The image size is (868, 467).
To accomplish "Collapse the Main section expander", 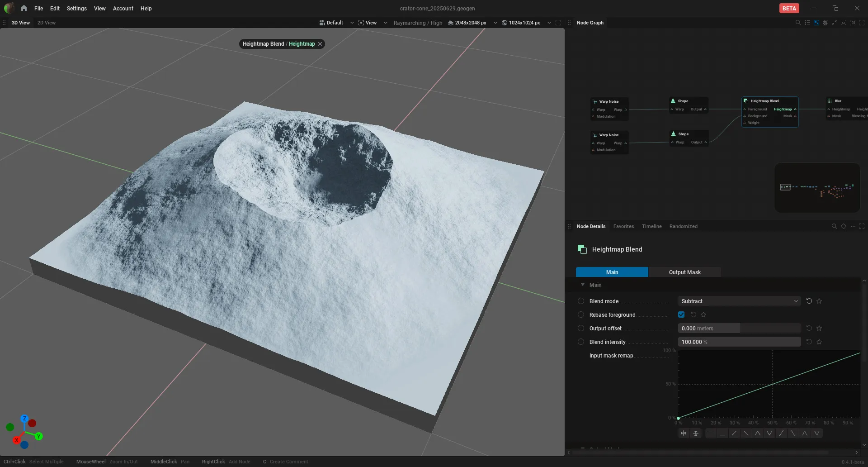I will (x=583, y=285).
